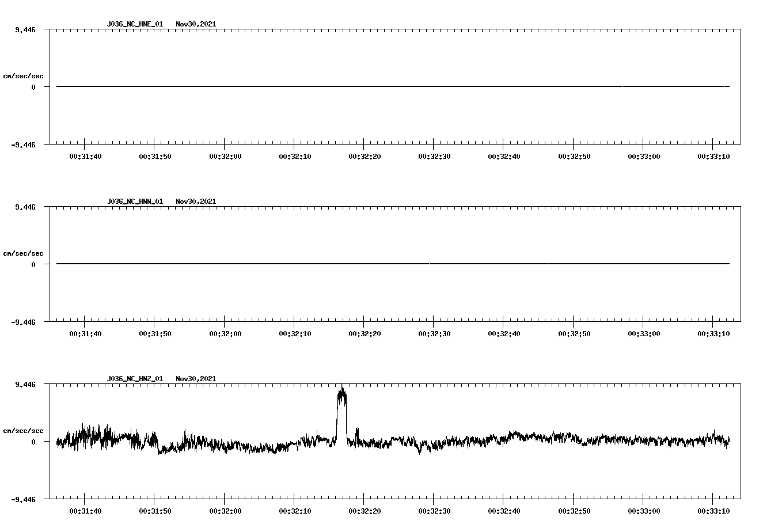
Task: Select the 9.446 upper limit on HNN plot
Action: pos(25,207)
